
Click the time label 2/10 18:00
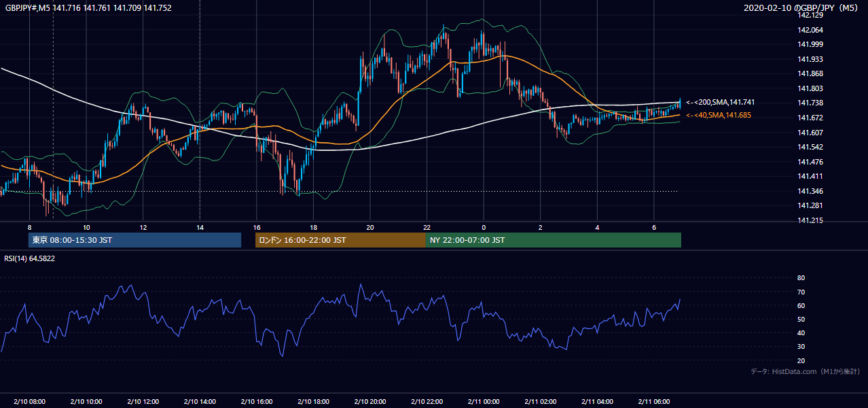pyautogui.click(x=313, y=402)
